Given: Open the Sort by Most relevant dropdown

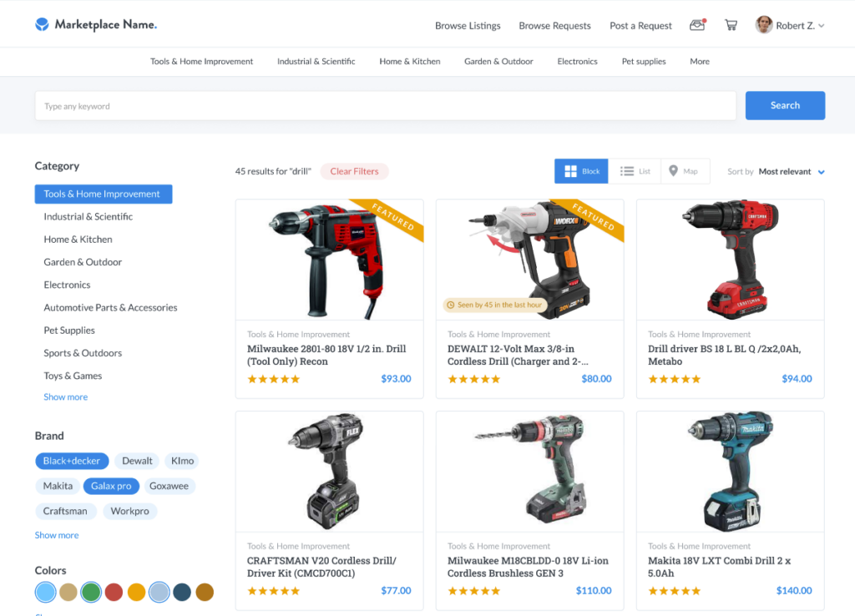Looking at the screenshot, I should [792, 172].
